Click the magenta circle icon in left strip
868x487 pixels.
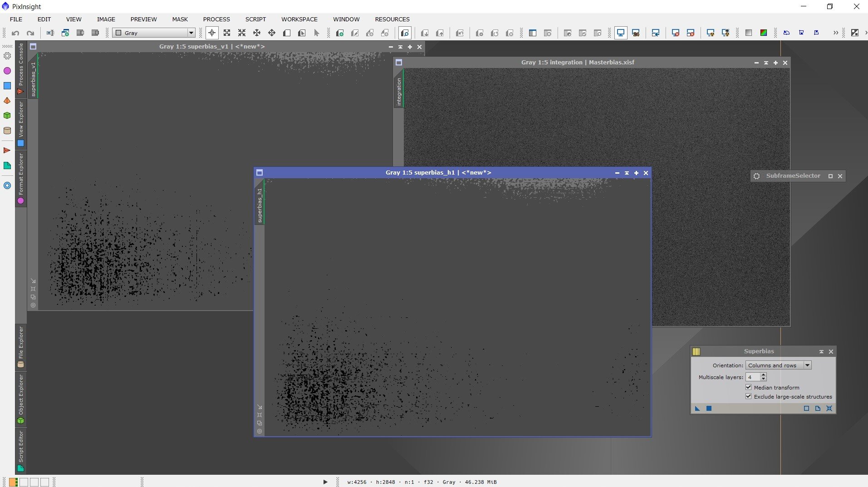click(7, 71)
